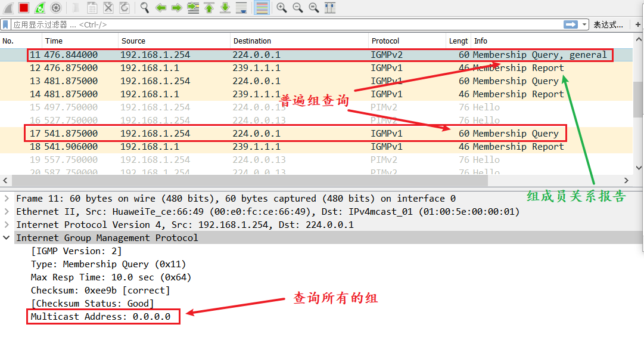Stop the running capture with red square
Image resolution: width=644 pixels, height=346 pixels.
click(x=24, y=7)
